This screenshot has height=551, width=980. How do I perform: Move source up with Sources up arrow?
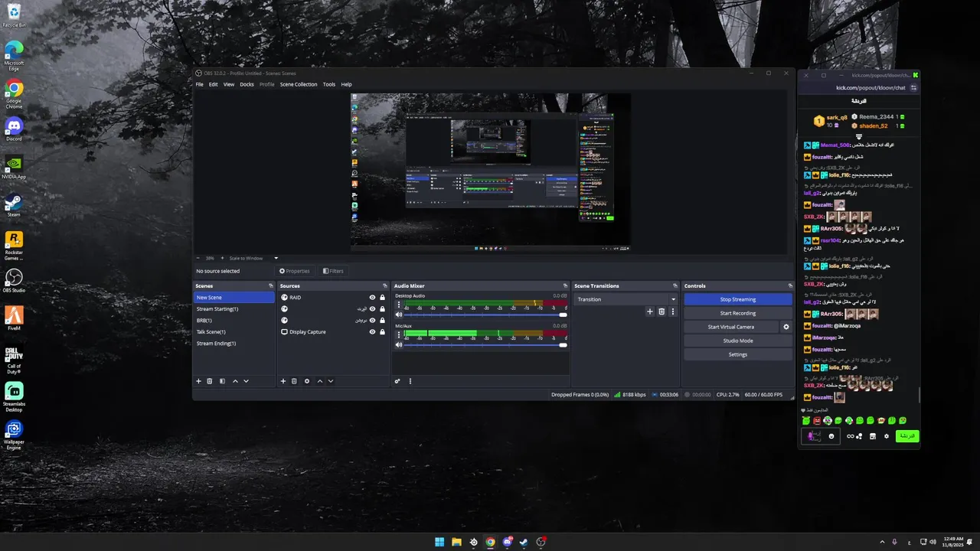[320, 381]
